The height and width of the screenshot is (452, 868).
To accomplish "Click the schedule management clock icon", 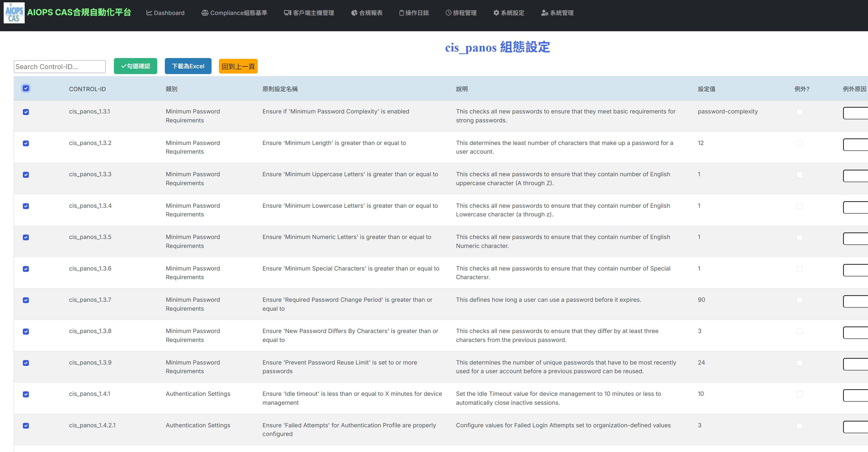I will click(x=448, y=13).
